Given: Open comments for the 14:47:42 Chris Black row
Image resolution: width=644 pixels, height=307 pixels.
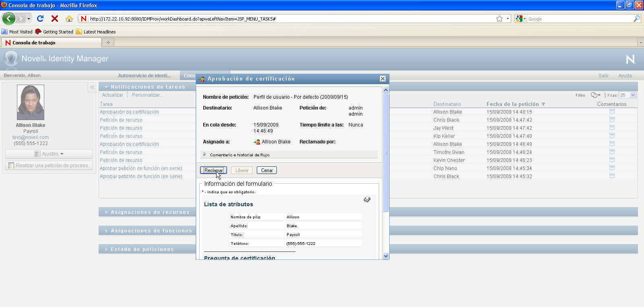Looking at the screenshot, I should [612, 120].
